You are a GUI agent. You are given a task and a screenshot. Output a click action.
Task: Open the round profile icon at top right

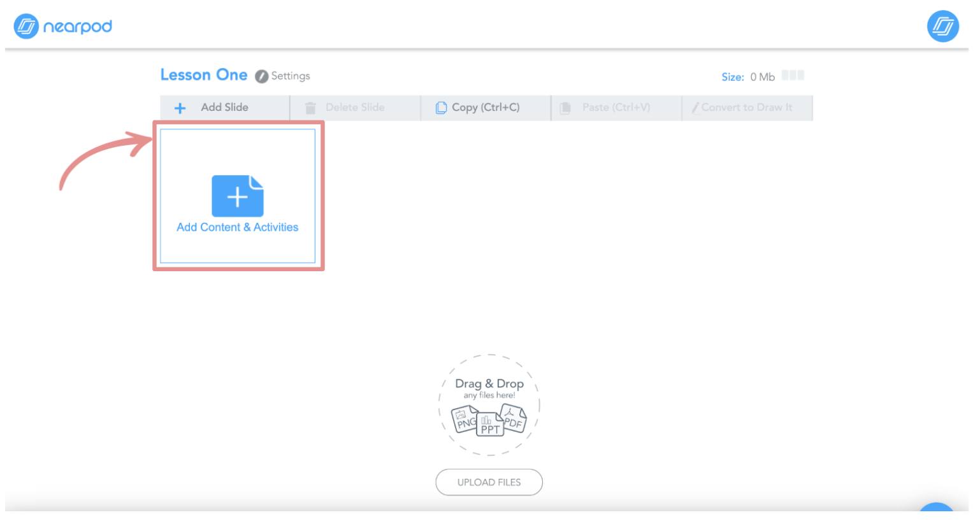pyautogui.click(x=942, y=26)
